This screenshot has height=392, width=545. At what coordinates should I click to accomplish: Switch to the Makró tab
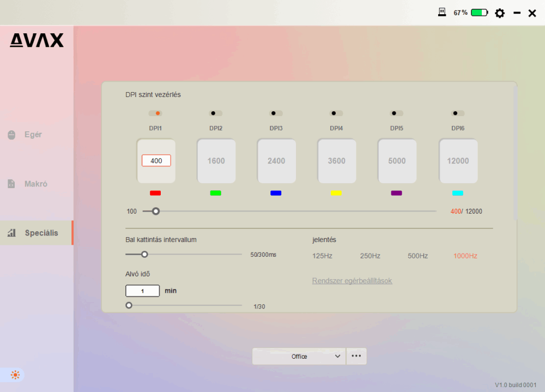pyautogui.click(x=35, y=184)
